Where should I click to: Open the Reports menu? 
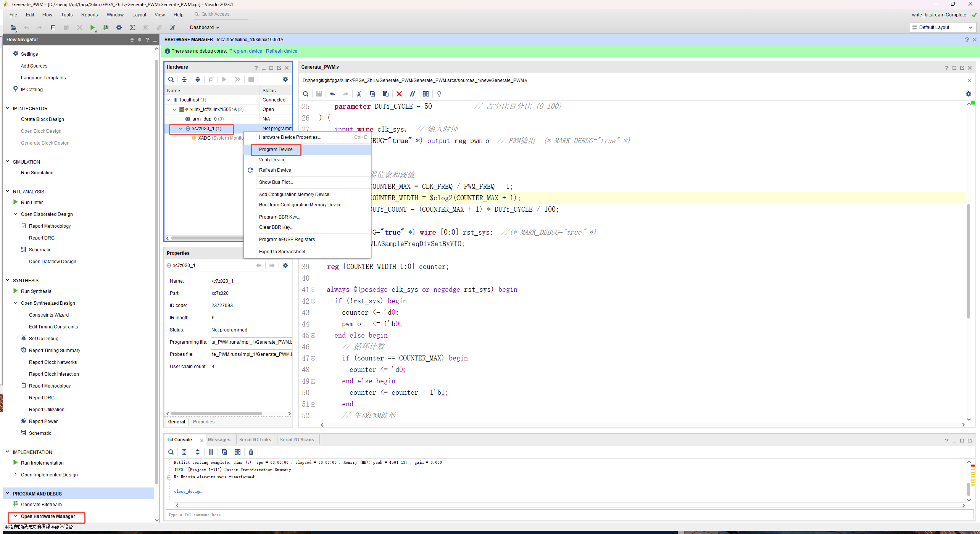click(89, 15)
